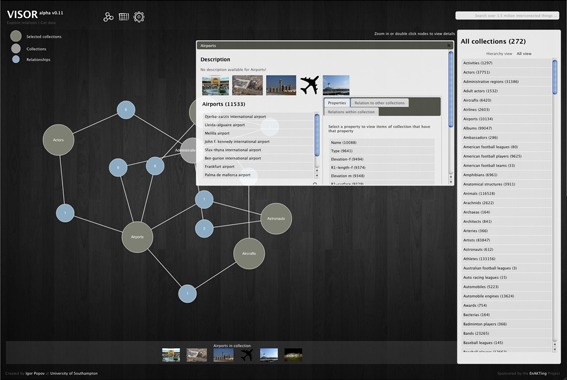Open the settings gear icon
The height and width of the screenshot is (380, 567).
[x=139, y=17]
